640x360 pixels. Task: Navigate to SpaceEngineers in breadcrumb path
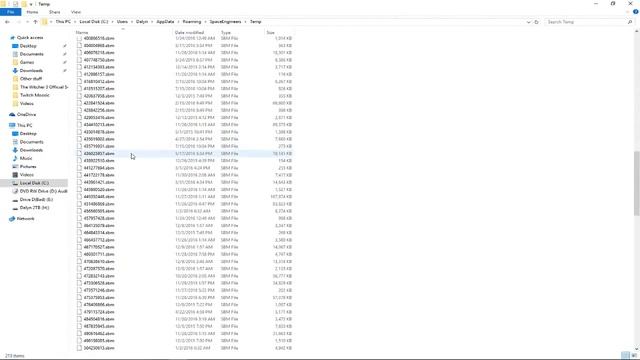(225, 22)
